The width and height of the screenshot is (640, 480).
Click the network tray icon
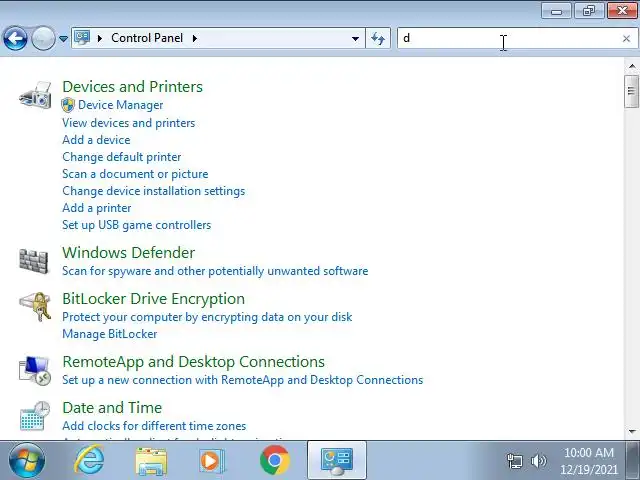[514, 461]
